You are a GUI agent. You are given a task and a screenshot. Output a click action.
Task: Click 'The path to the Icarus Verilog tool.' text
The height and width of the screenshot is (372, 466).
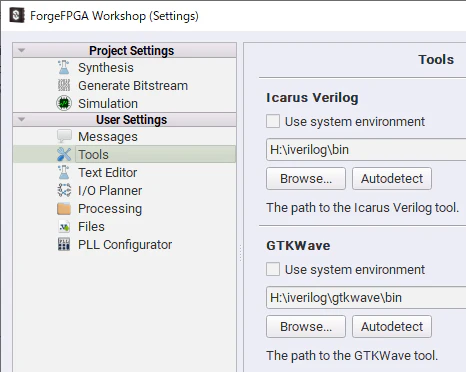362,208
